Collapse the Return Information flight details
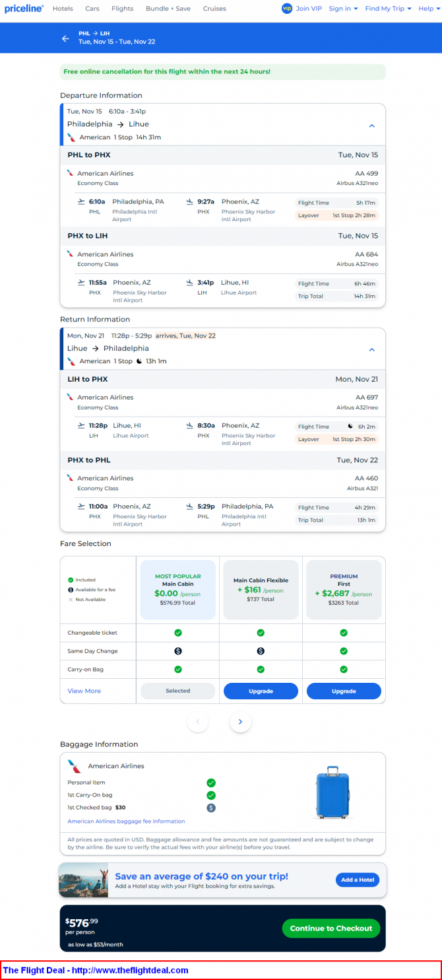The width and height of the screenshot is (442, 980). [x=371, y=349]
